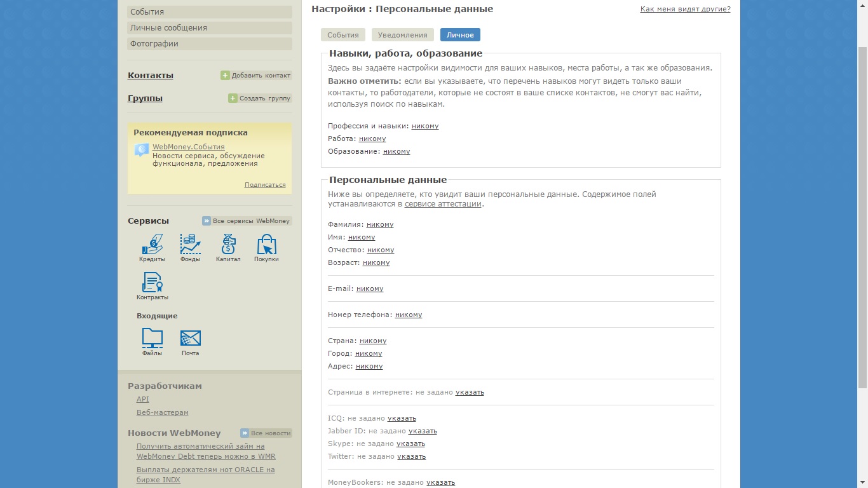Click указать next to Twitter
Viewport: 868px width, 488px height.
pyautogui.click(x=411, y=456)
